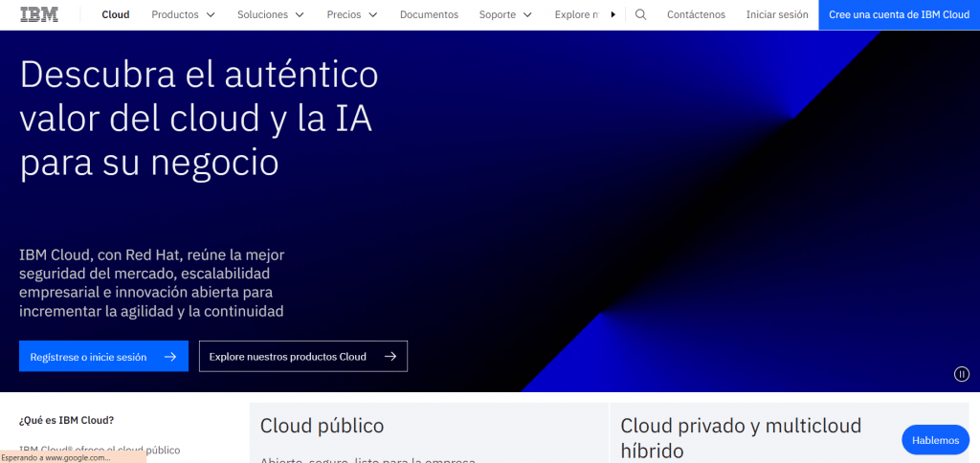Screen dimensions: 980x463
Task: Open the Hablemos chat button
Action: [x=936, y=440]
